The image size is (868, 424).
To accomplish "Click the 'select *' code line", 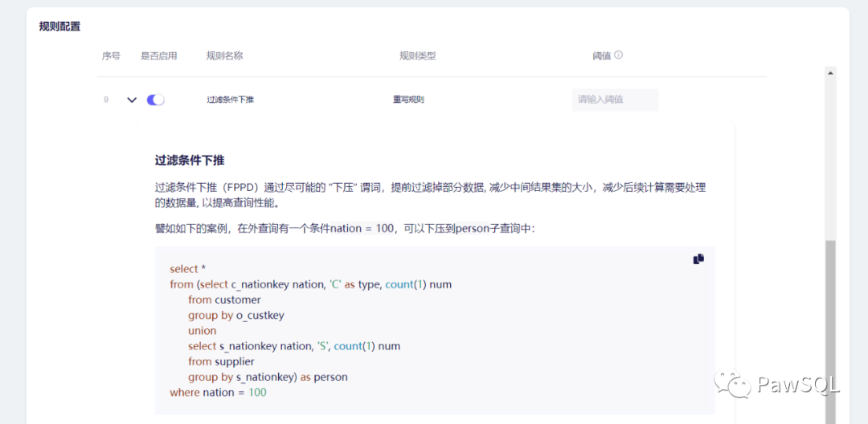I will coord(187,269).
